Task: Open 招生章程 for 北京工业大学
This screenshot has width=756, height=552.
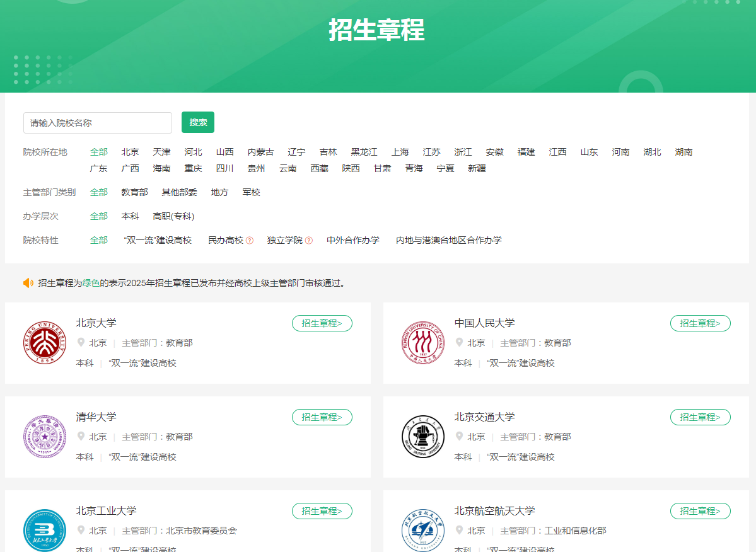Action: coord(322,511)
